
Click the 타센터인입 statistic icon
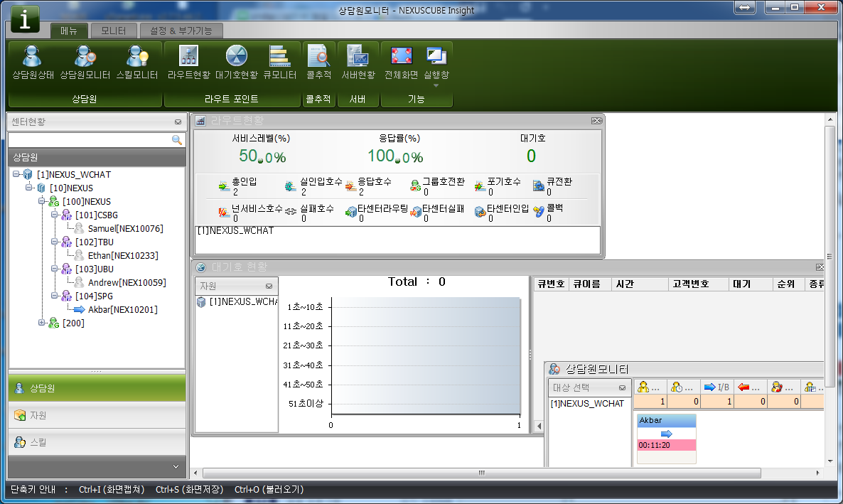pyautogui.click(x=480, y=213)
